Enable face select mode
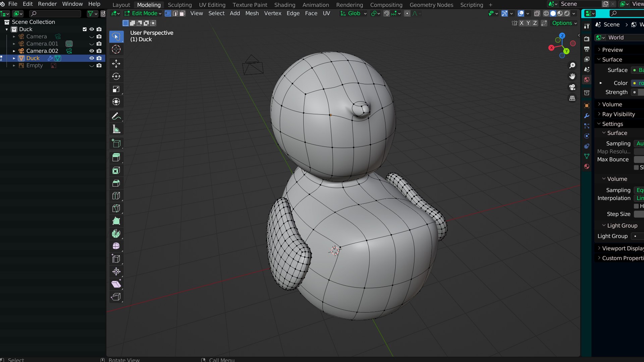 [x=182, y=13]
